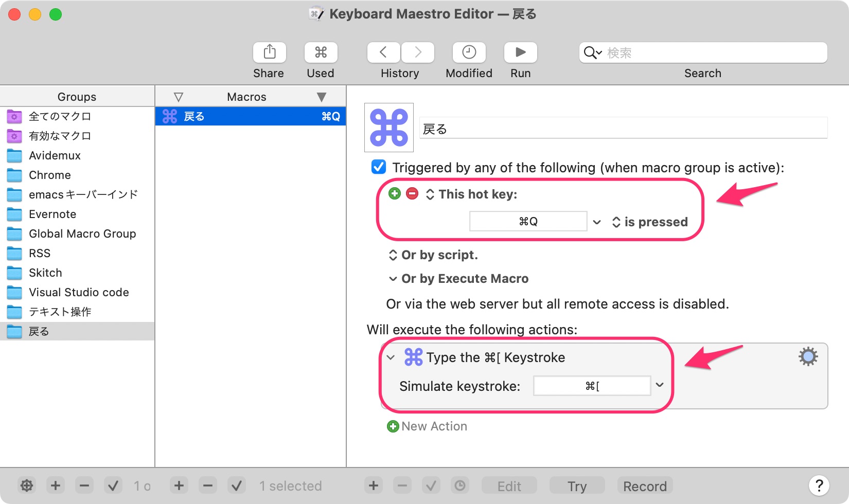849x504 pixels.
Task: Select Global Macro Group
Action: click(77, 233)
